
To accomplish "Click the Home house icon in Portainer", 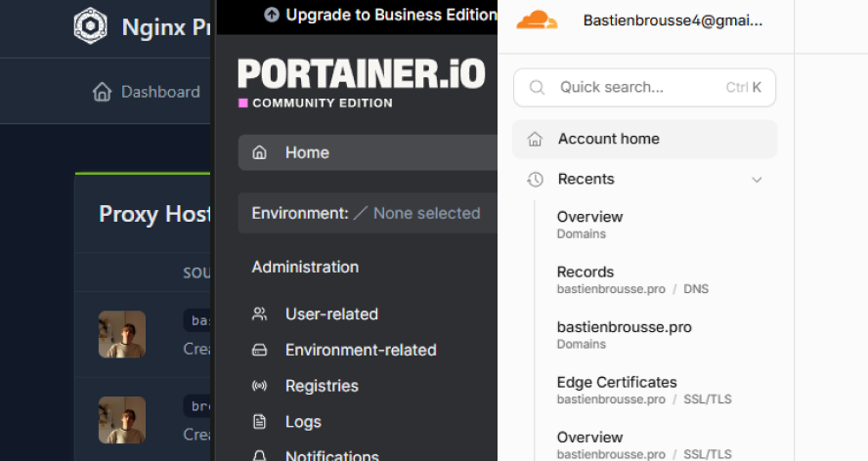I will coord(260,152).
